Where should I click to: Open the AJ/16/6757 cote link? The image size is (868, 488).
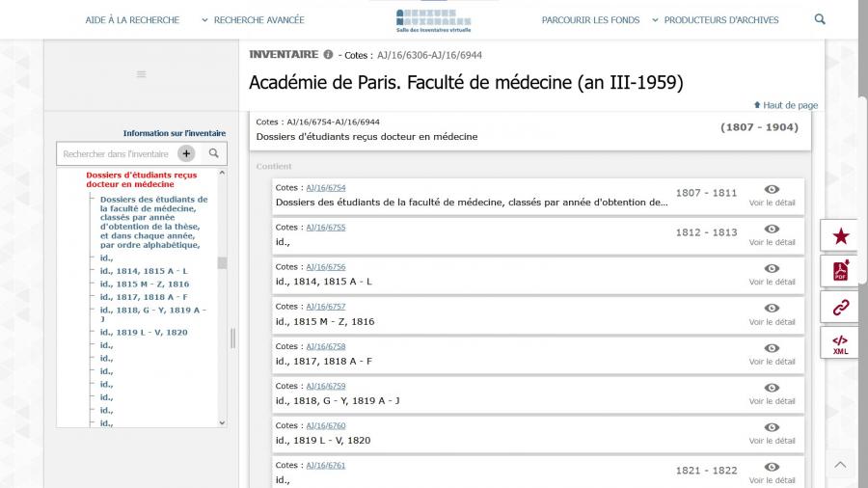[x=326, y=306]
